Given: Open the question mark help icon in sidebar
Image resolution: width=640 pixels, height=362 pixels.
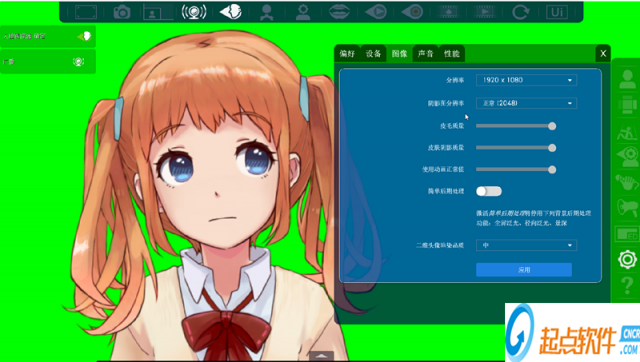Looking at the screenshot, I should click(x=627, y=285).
